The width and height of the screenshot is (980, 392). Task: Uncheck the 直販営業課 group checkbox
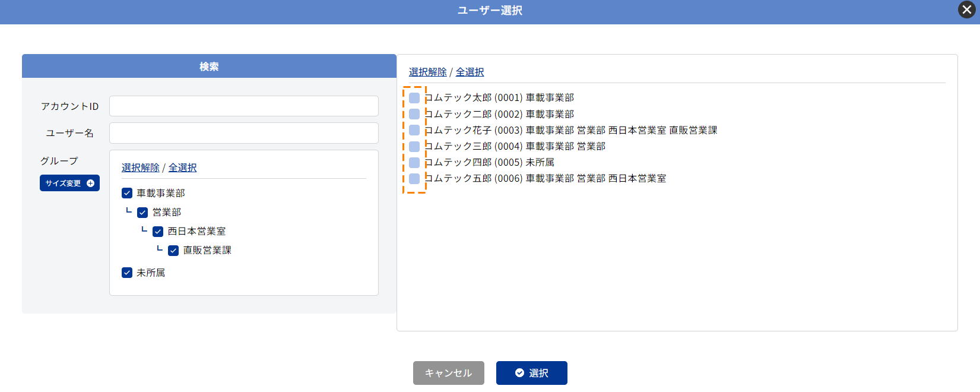coord(173,251)
